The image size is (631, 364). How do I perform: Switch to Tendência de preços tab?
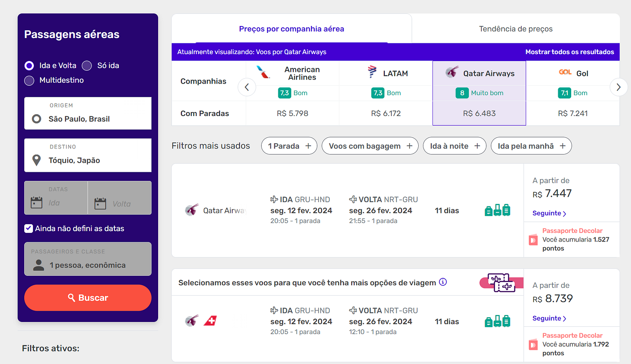coord(516,29)
